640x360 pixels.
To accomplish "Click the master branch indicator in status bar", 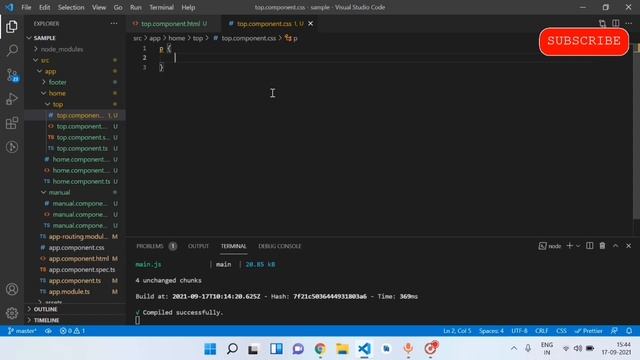I will click(22, 331).
